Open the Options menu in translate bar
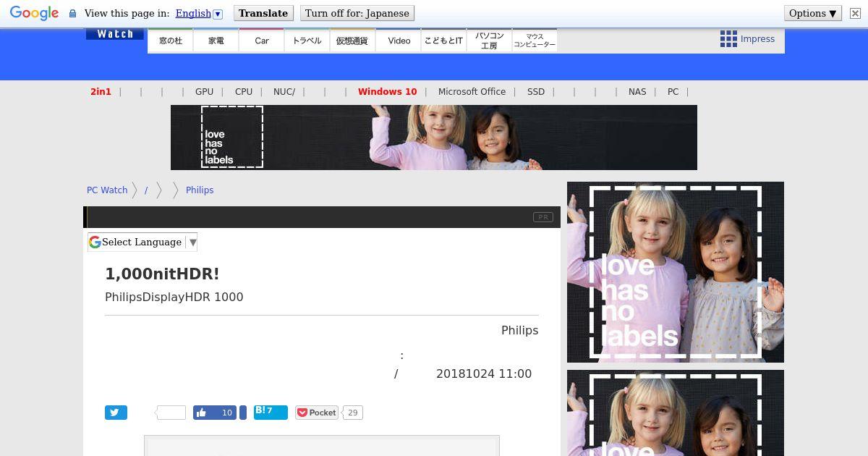 [x=812, y=13]
